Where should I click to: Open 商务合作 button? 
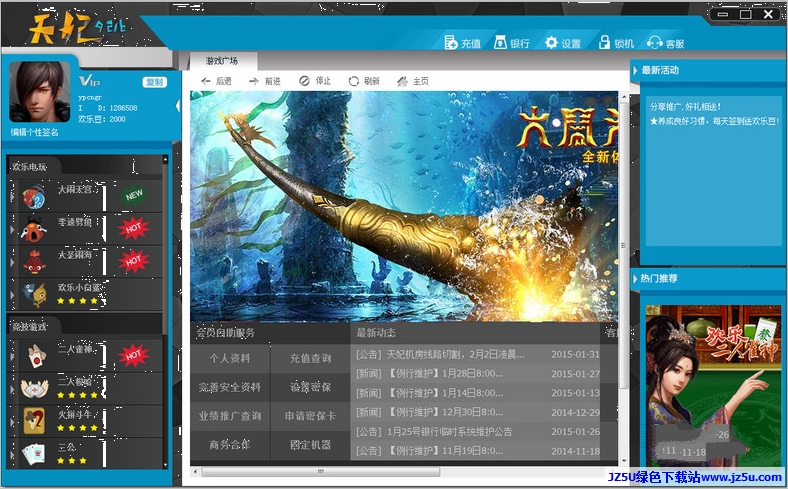coord(230,445)
